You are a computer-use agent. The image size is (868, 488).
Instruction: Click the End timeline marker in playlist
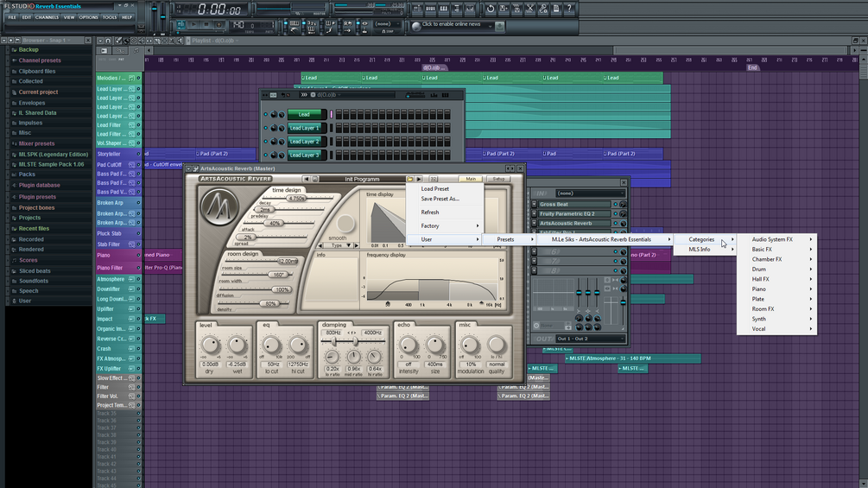click(x=751, y=68)
